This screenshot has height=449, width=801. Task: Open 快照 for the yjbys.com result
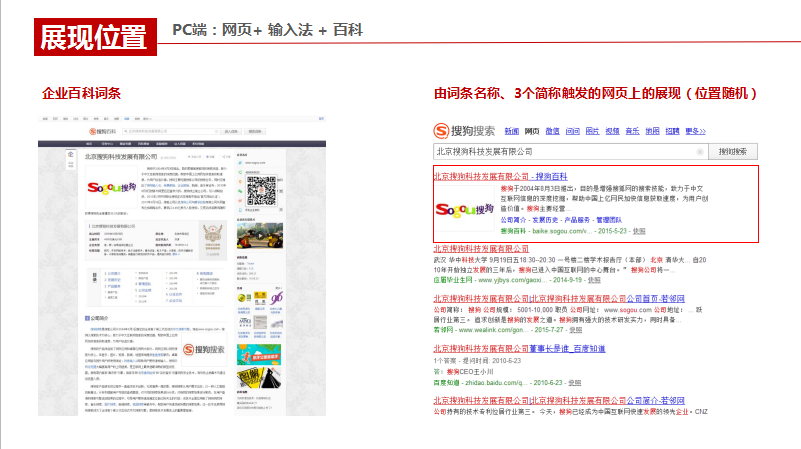(x=594, y=280)
